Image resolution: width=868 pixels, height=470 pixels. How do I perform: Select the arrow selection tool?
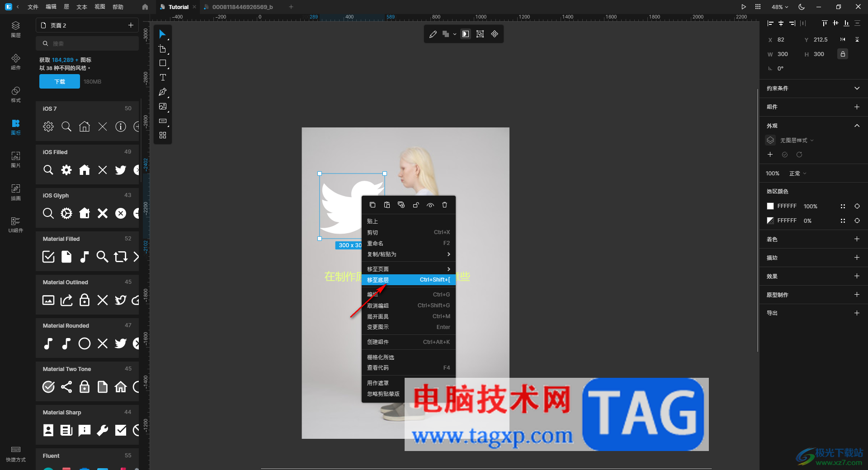[162, 34]
